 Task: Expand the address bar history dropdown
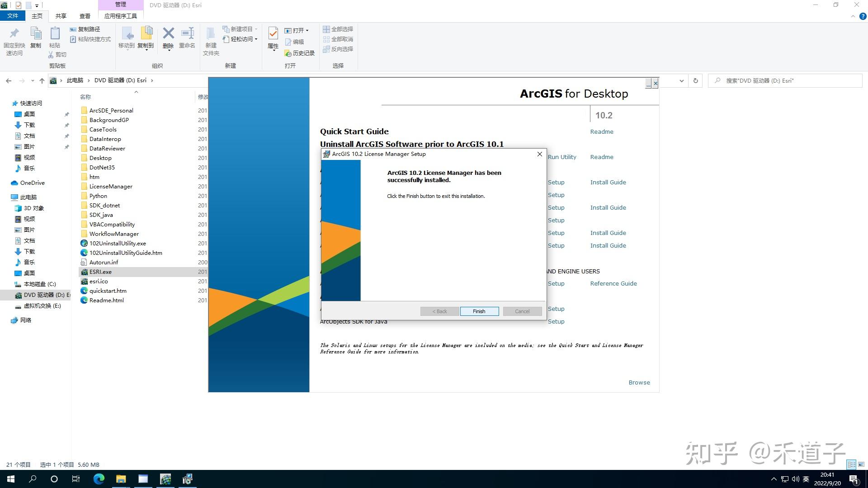[x=682, y=81]
